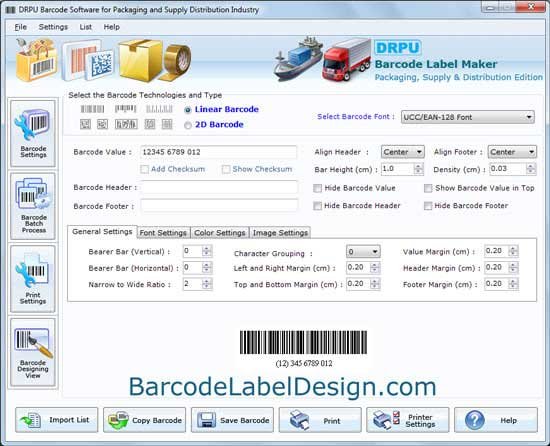Click the second 2D barcode sample icon

102,124
